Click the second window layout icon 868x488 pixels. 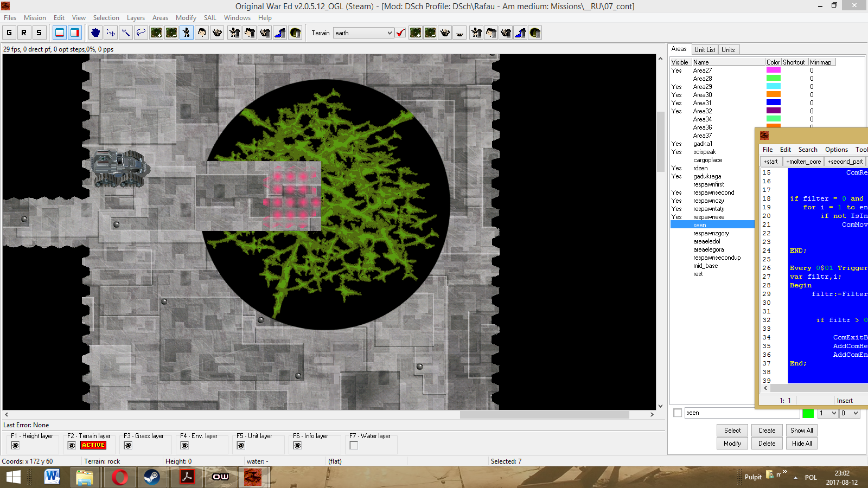[x=75, y=33]
